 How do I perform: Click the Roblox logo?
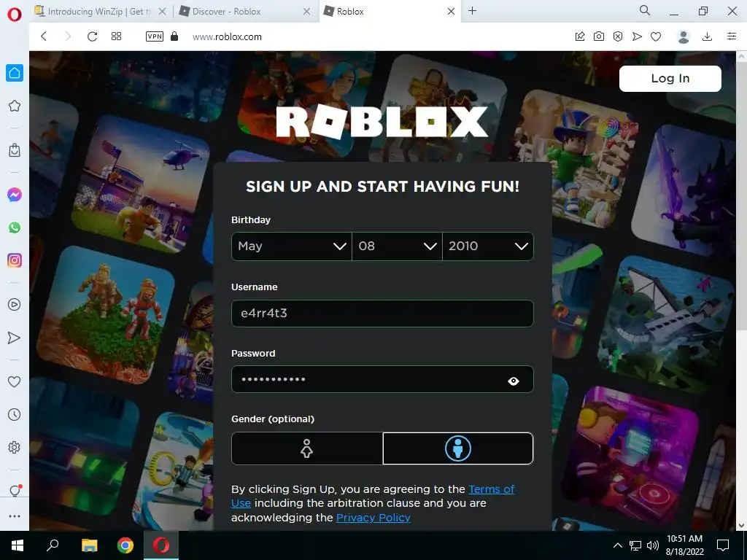tap(382, 122)
